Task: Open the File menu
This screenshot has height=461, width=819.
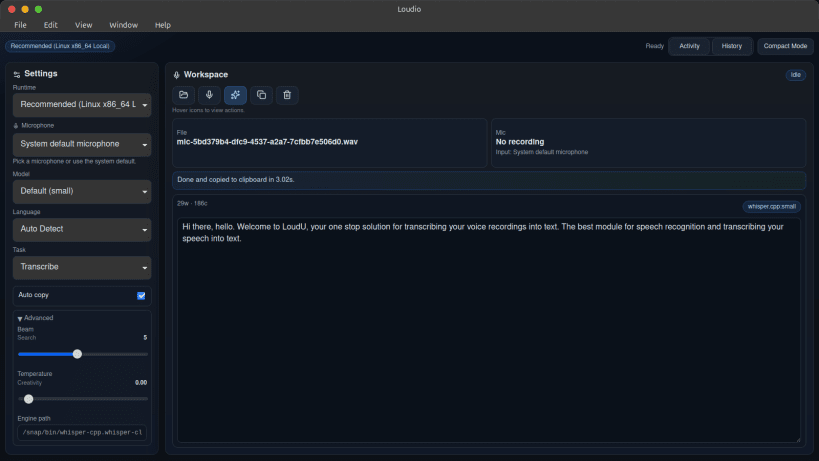Action: (x=20, y=25)
